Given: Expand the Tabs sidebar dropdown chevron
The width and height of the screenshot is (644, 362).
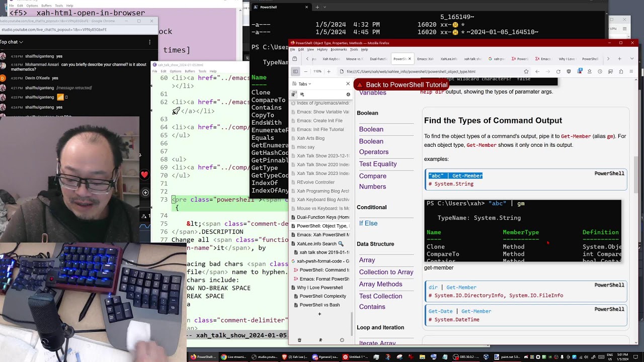Looking at the screenshot, I should (309, 84).
